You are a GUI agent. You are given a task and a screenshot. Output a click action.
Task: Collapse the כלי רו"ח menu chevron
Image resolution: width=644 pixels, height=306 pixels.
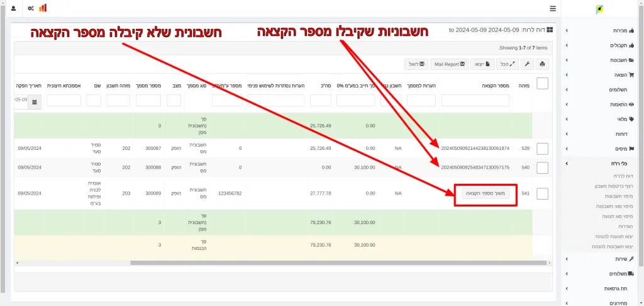(567, 164)
